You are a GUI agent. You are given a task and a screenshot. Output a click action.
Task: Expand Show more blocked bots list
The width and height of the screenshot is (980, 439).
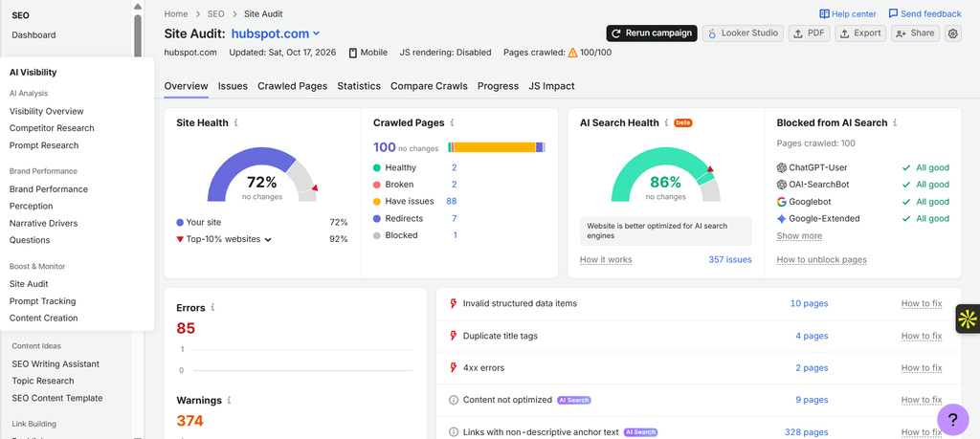tap(799, 236)
